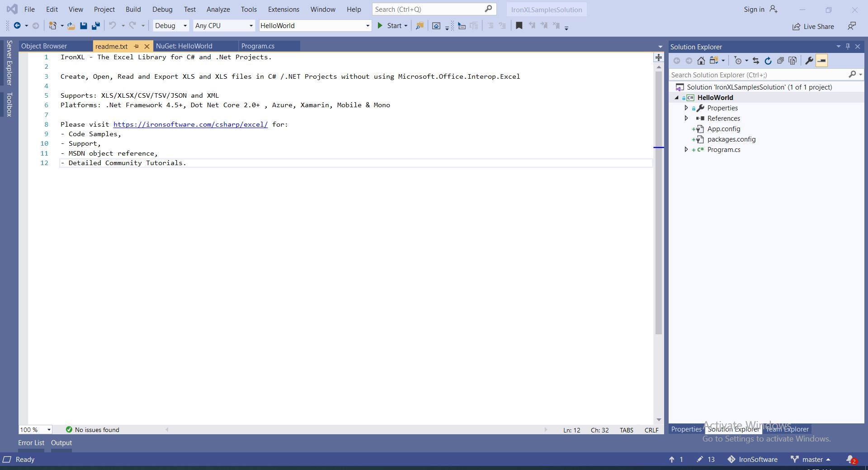Screen dimensions: 868x470
Task: Click the Solution Explorer Home icon
Action: pos(701,61)
